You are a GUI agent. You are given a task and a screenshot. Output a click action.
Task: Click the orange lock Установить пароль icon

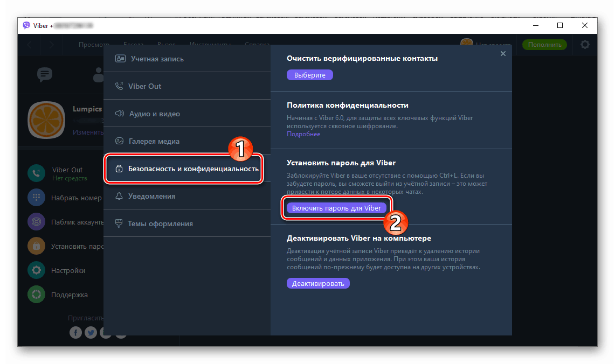pos(37,246)
